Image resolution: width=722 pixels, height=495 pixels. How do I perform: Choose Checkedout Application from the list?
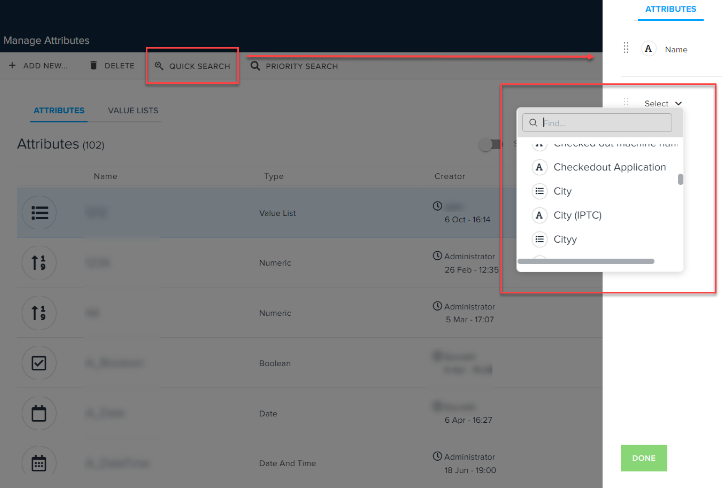coord(609,167)
